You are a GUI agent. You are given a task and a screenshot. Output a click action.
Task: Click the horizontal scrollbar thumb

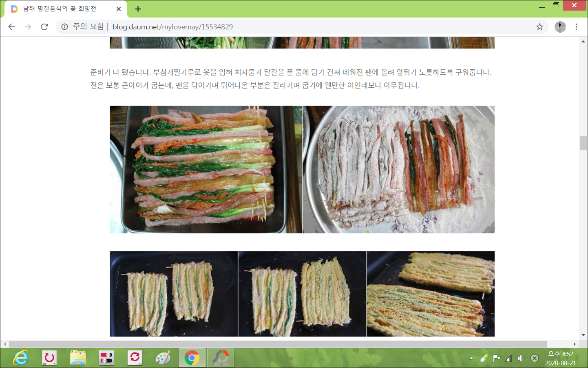[278, 344]
